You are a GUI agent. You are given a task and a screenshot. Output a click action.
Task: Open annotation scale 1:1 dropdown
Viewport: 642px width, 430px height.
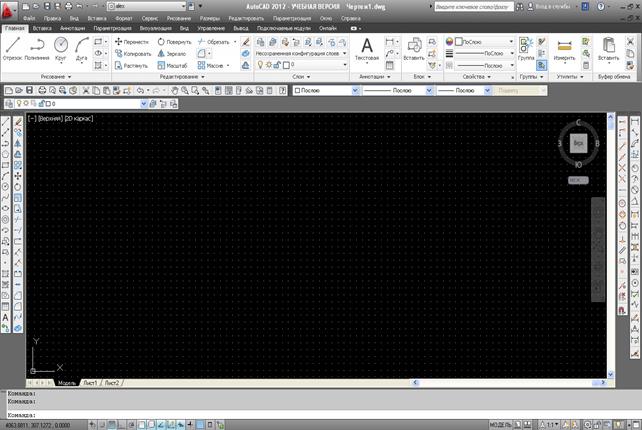coord(549,425)
